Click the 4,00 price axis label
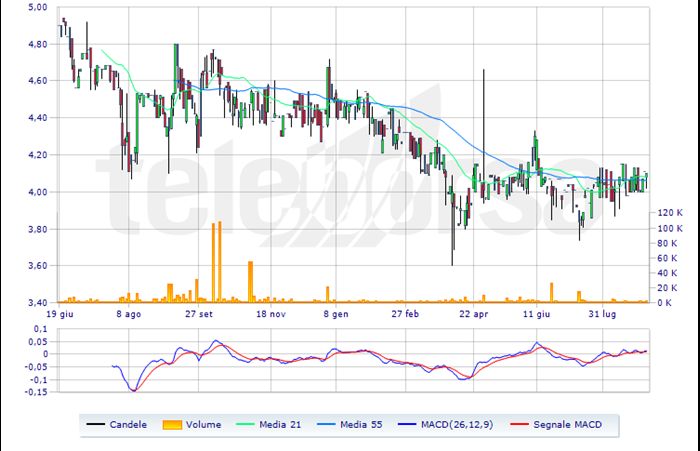Viewport: 700px width, 451px height. [38, 192]
